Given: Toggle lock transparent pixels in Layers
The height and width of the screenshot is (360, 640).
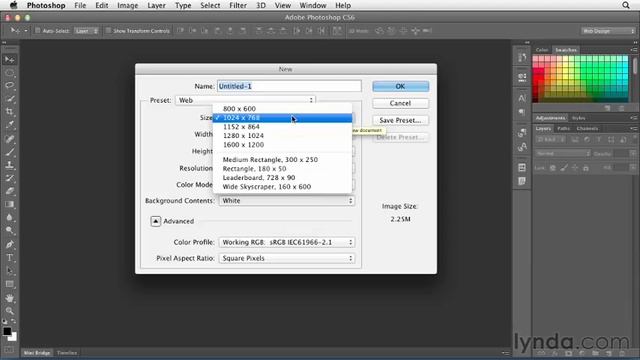Looking at the screenshot, I should [553, 168].
